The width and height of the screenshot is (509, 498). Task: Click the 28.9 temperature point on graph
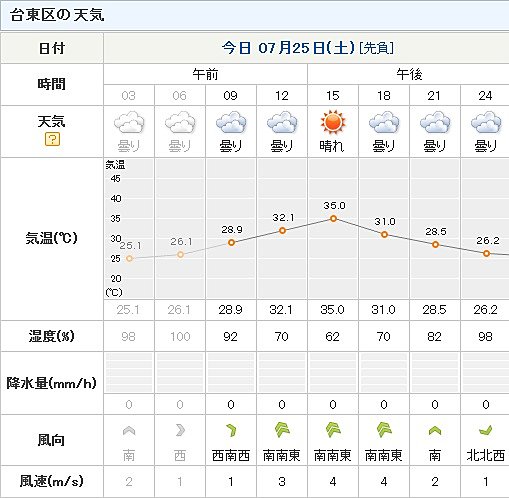pos(231,243)
